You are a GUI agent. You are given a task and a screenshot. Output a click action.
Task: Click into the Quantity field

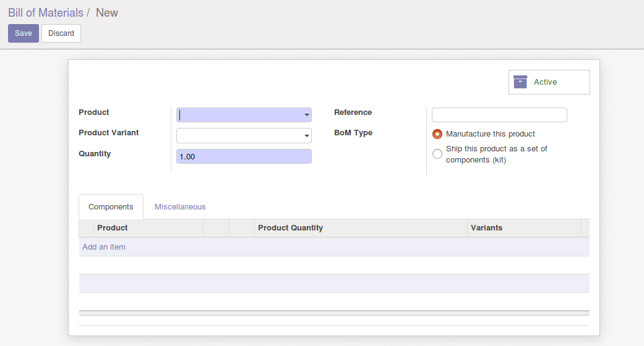click(244, 157)
